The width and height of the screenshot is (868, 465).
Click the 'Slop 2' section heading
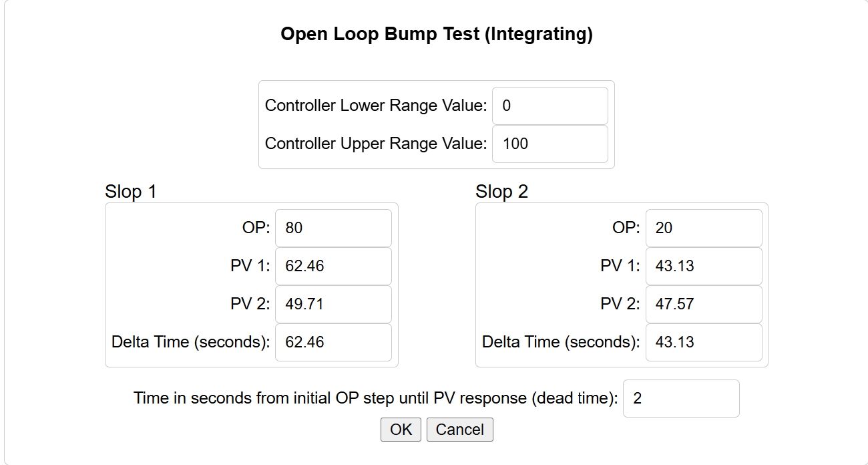(x=501, y=192)
